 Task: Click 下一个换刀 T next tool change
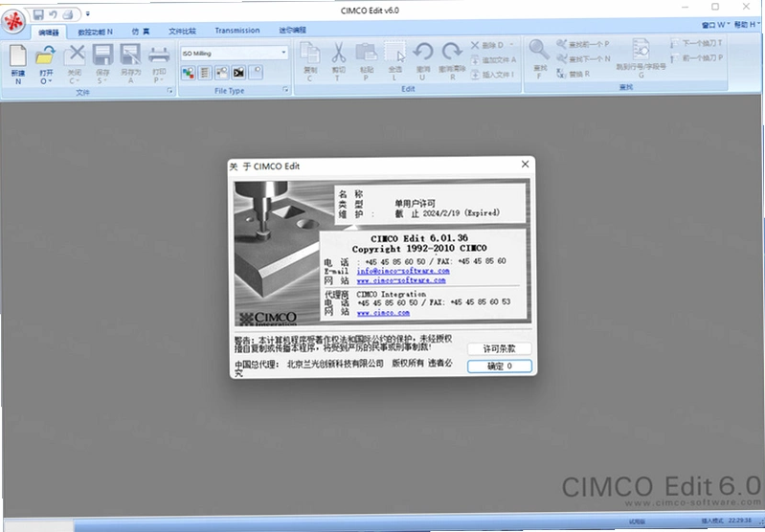click(x=697, y=43)
